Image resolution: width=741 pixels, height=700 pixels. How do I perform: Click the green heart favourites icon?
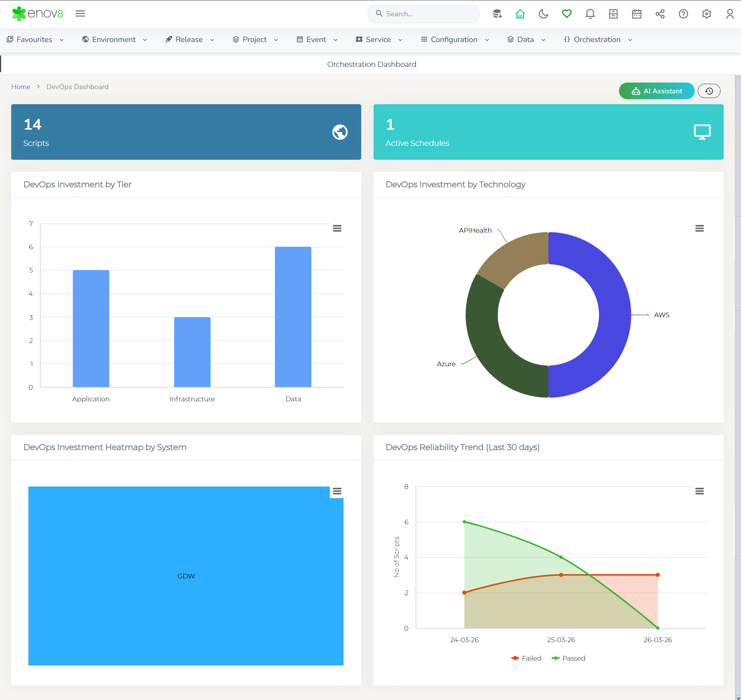point(567,14)
